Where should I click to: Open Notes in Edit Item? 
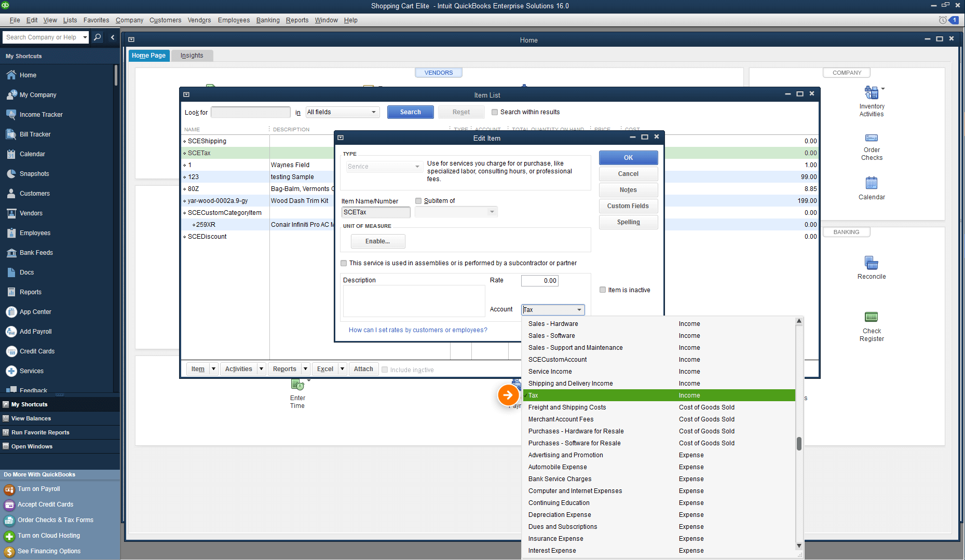[x=628, y=190]
